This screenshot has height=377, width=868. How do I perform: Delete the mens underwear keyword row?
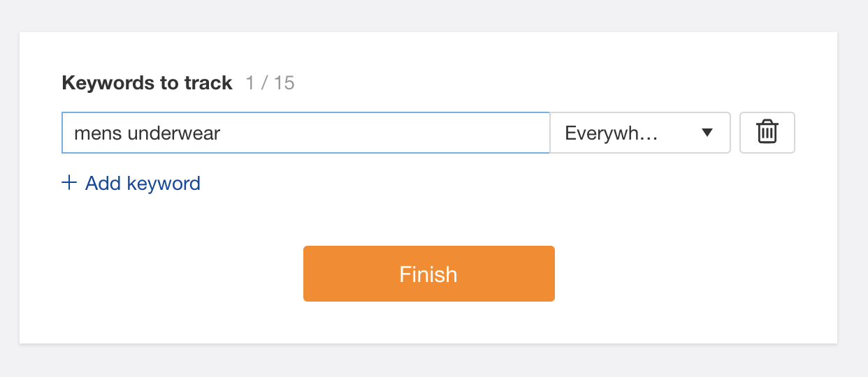click(x=767, y=132)
